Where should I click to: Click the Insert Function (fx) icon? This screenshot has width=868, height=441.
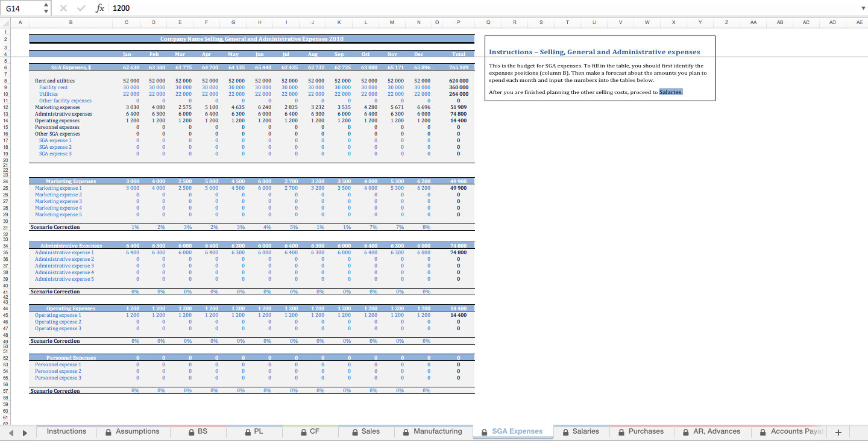click(x=100, y=9)
